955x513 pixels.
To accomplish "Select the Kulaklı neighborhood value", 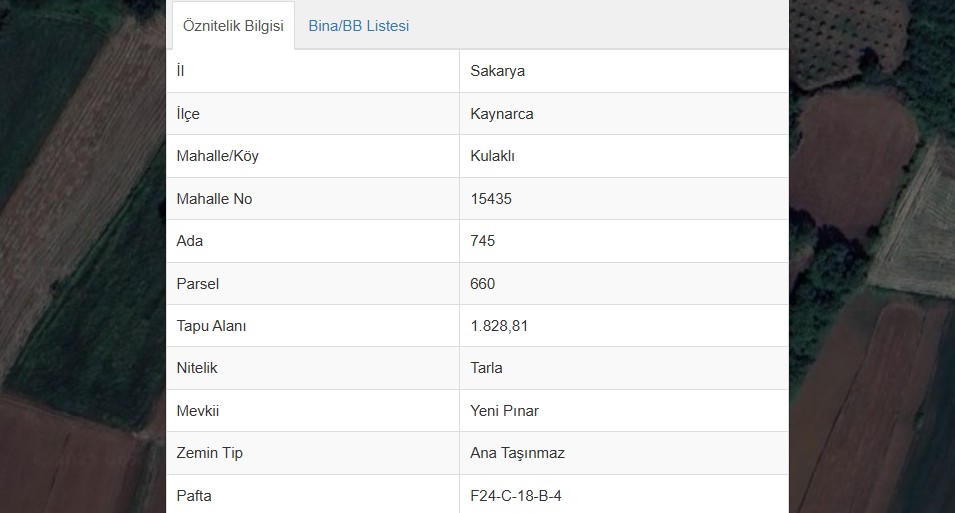I will coord(493,156).
